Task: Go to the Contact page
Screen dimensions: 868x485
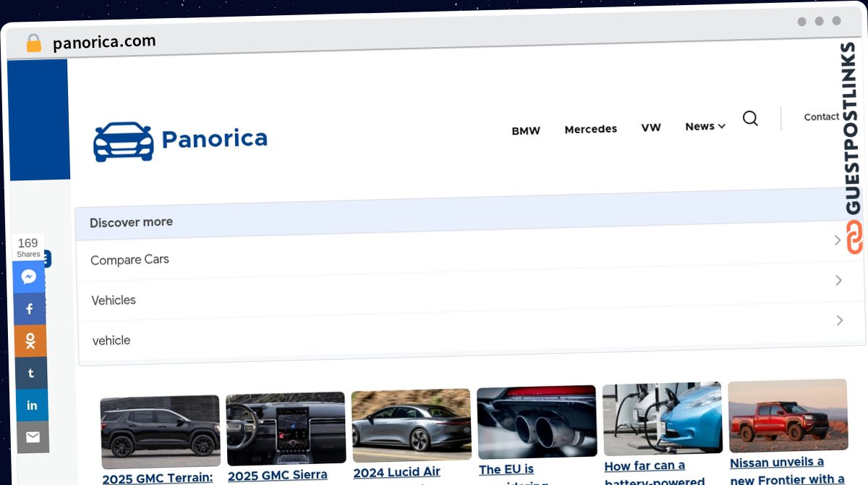Action: coord(822,117)
